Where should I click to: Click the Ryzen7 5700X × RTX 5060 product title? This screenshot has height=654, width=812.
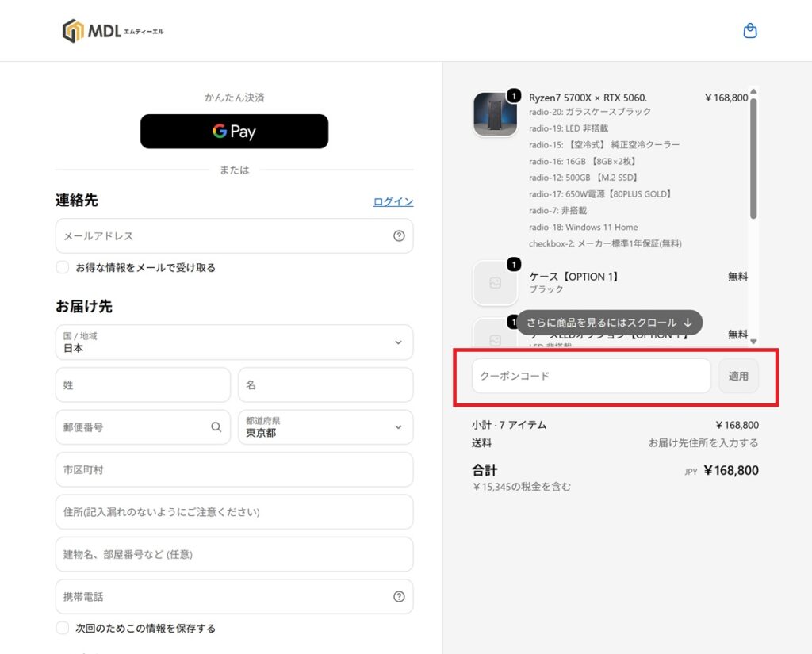tap(588, 98)
